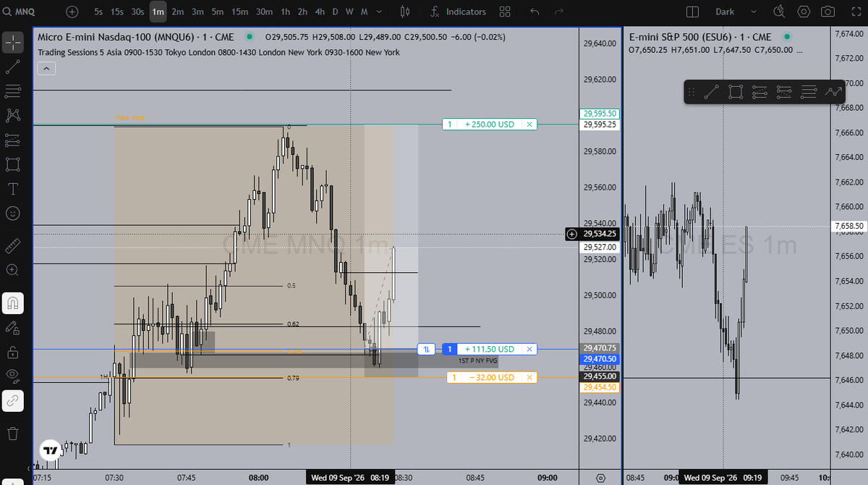This screenshot has width=868, height=485.
Task: Switch to the daily D interval
Action: (x=335, y=12)
